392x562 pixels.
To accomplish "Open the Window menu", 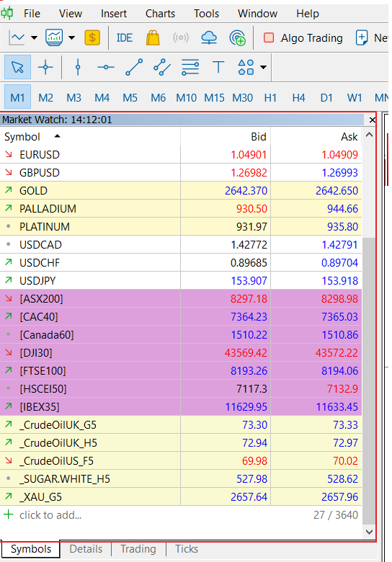I will coord(258,14).
